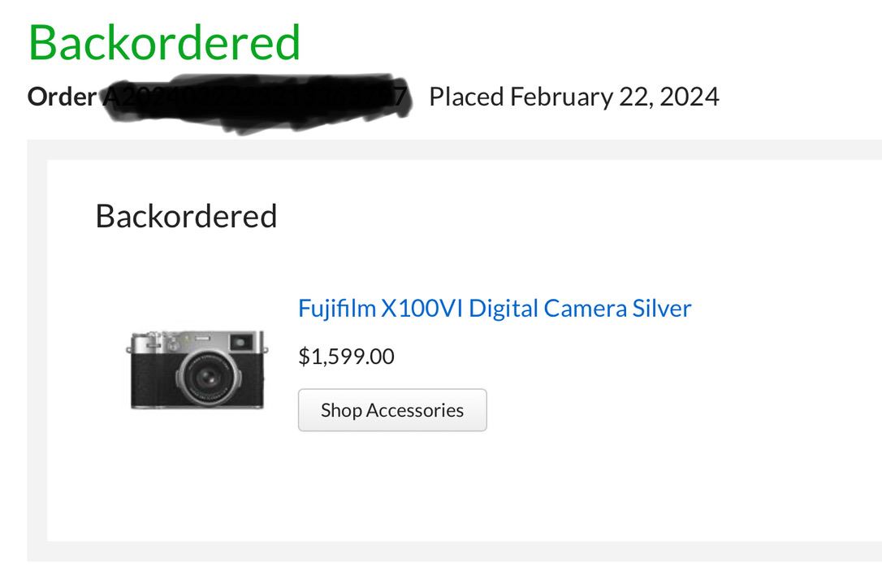Screen dimensions: 882x588
Task: Open the Fujifilm X100VI Digital Camera Silver link
Action: pos(495,309)
